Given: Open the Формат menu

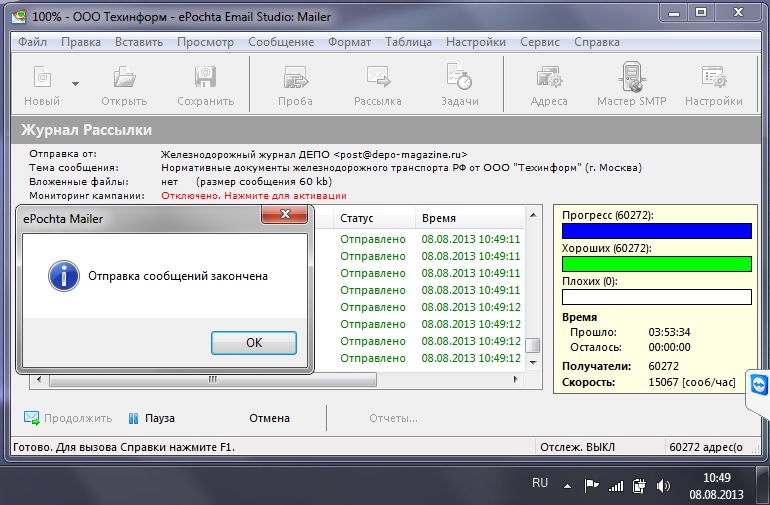Looking at the screenshot, I should [350, 42].
